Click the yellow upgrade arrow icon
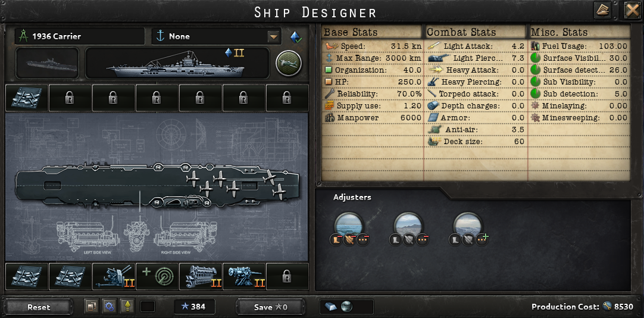This screenshot has height=318, width=644. (127, 307)
